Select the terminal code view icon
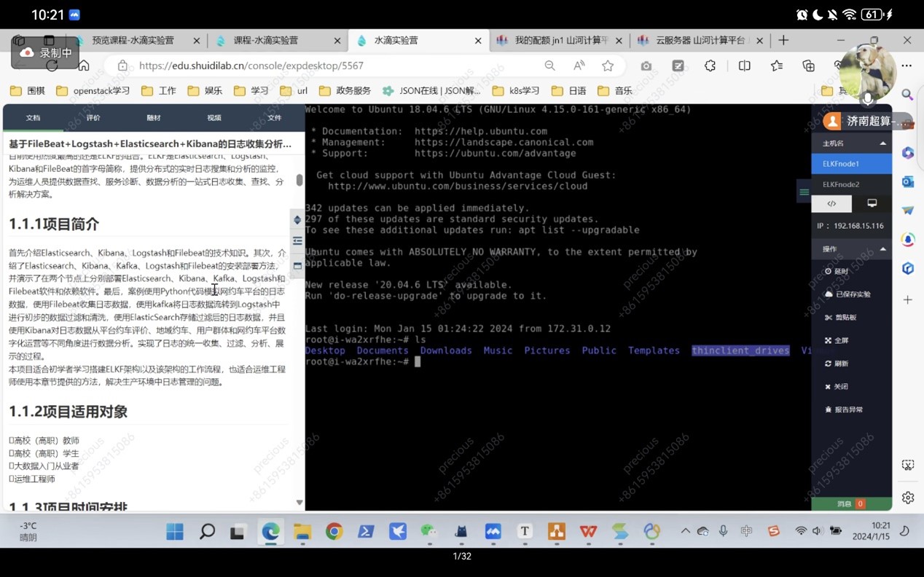924x577 pixels. click(x=831, y=204)
